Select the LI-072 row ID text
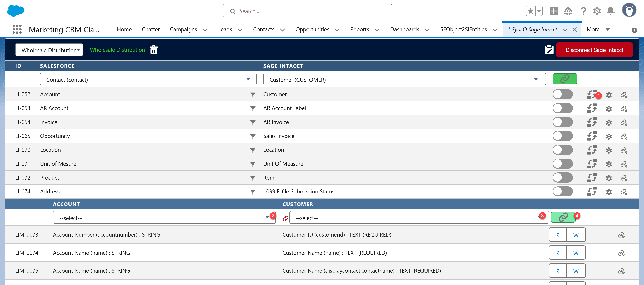 pyautogui.click(x=23, y=178)
